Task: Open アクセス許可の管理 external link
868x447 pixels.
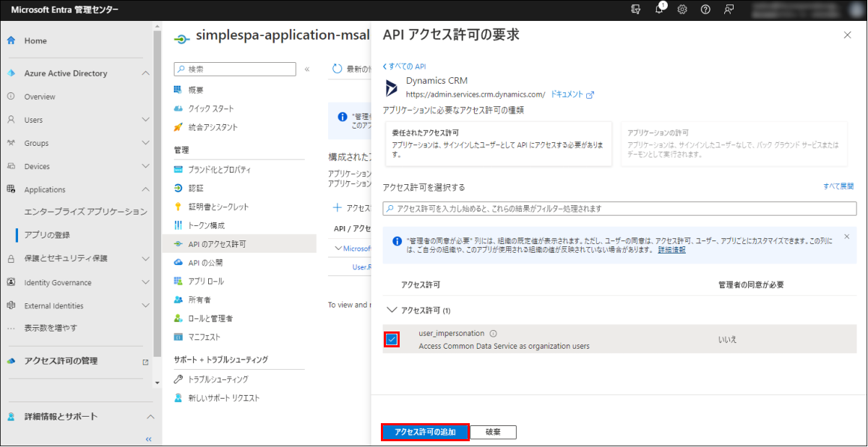Action: coord(145,362)
